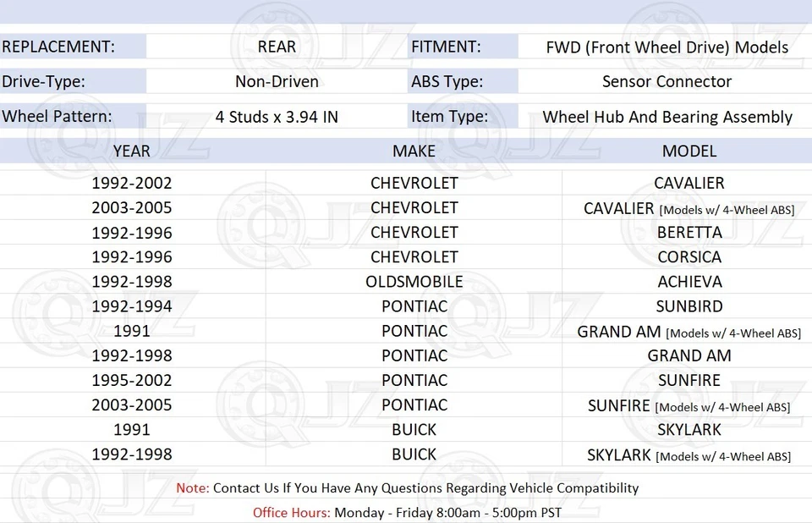Select Wheel Hub And Bearing Assembly cell
The image size is (812, 523).
click(667, 117)
